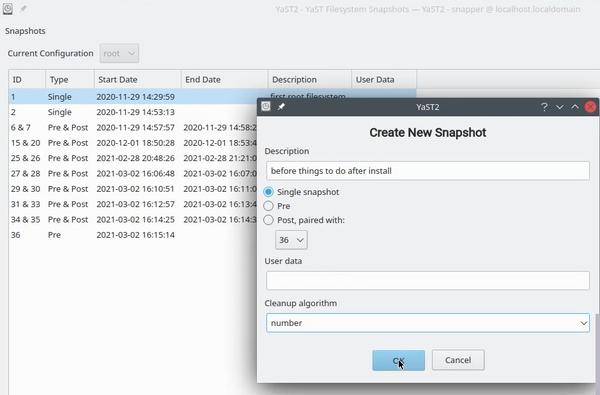This screenshot has width=600, height=395.
Task: Select snapshot row 15 & 20
Action: [133, 143]
